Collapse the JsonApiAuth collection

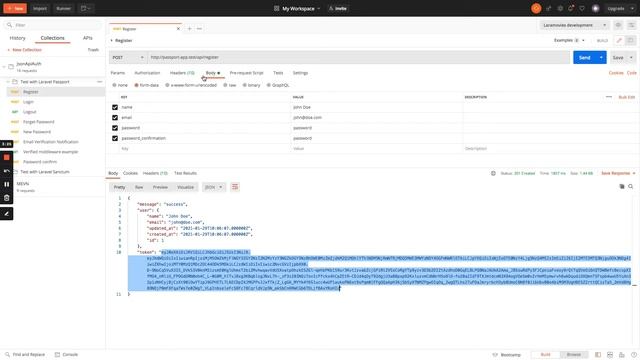(x=4, y=67)
